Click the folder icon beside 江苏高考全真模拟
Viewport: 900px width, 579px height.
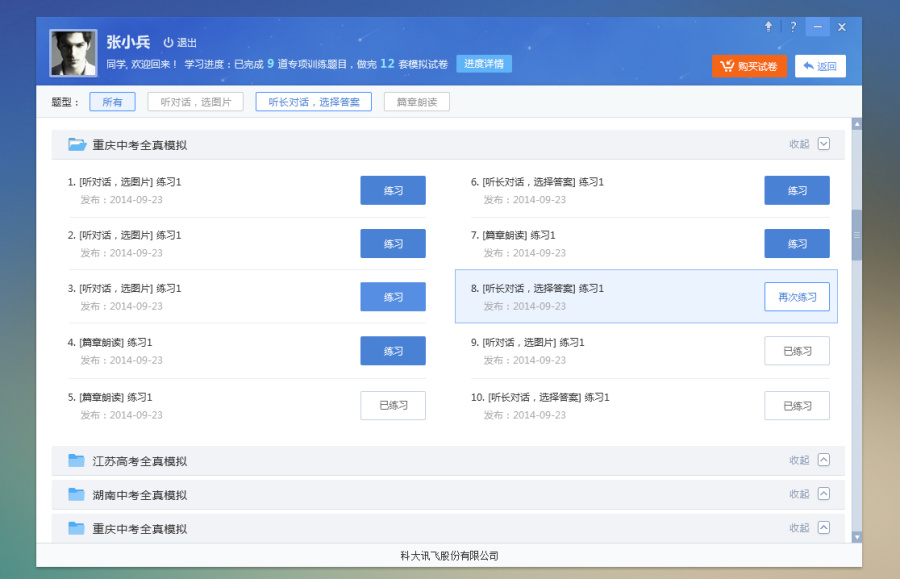tap(77, 460)
